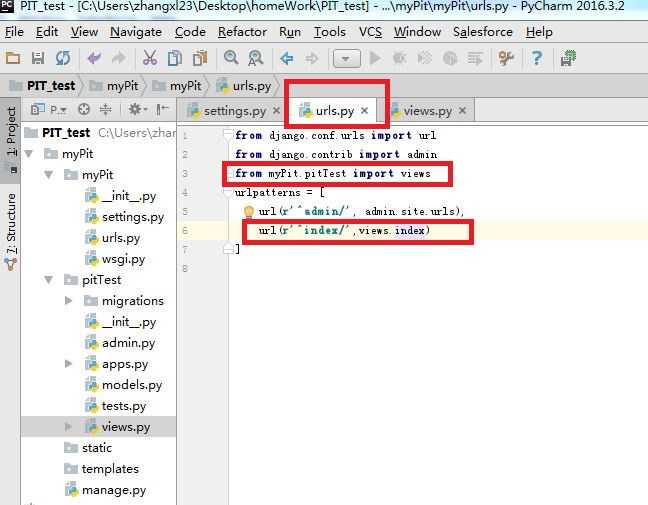Open the Help menu
The image size is (648, 505).
point(539,32)
